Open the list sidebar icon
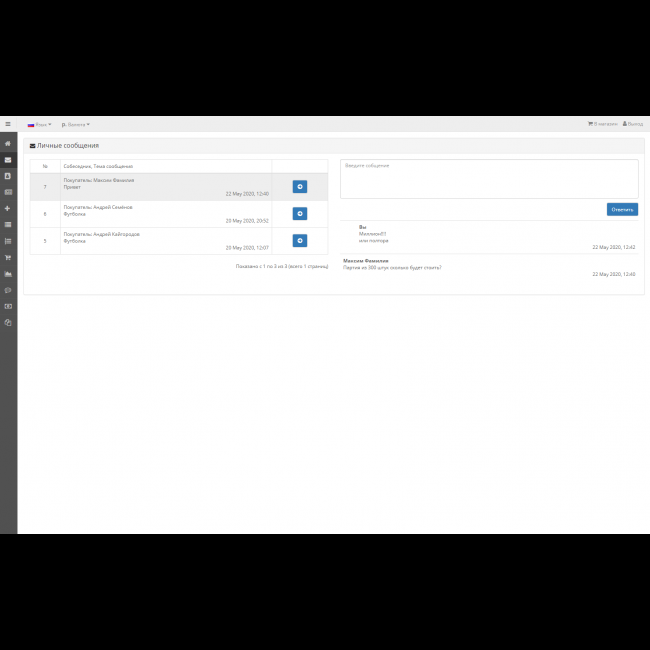 8,241
